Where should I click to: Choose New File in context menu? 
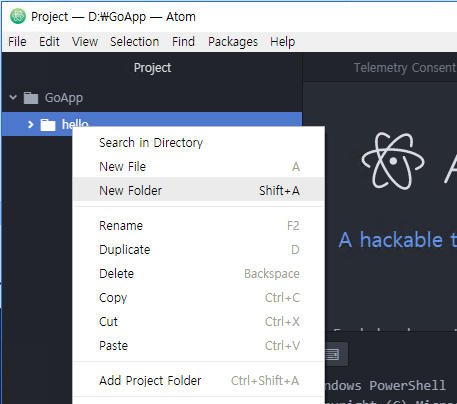[199, 167]
